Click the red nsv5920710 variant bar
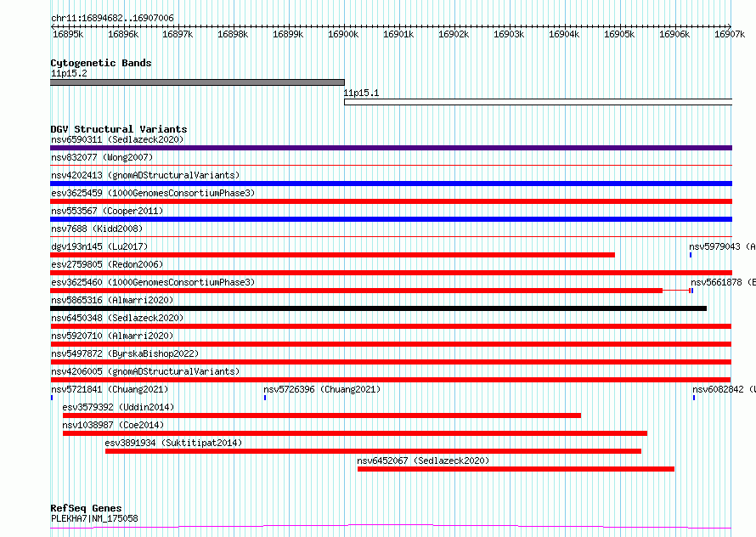This screenshot has height=537, width=756. (391, 344)
